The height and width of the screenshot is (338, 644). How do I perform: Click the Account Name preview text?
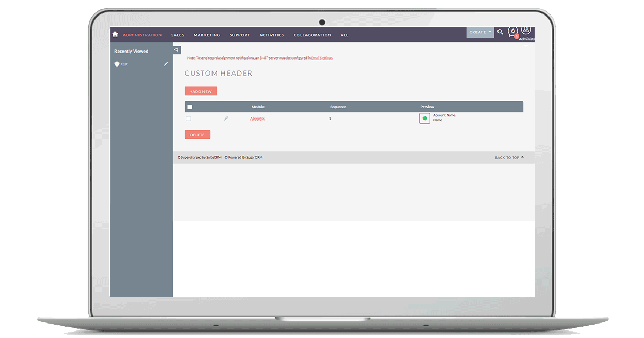pyautogui.click(x=444, y=115)
